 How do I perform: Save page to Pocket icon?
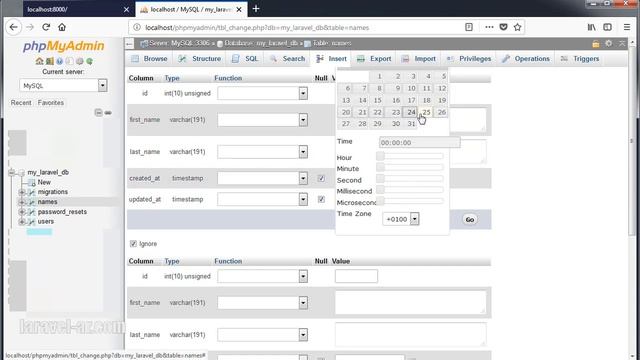click(503, 27)
